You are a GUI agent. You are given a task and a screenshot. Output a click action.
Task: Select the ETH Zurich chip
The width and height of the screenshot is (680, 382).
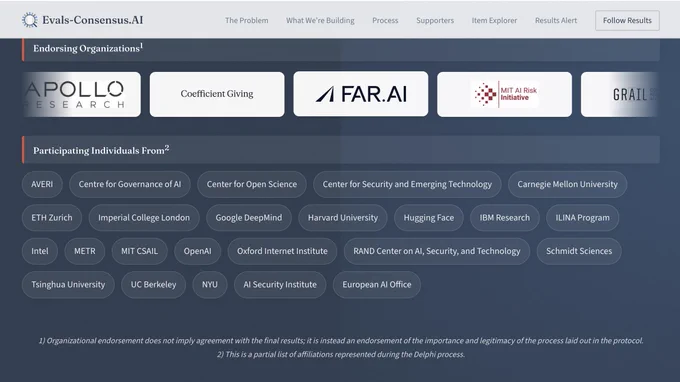[x=52, y=218]
